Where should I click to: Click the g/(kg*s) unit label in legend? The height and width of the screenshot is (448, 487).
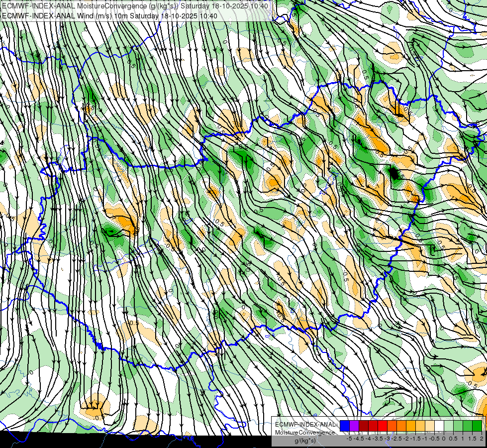click(x=305, y=441)
